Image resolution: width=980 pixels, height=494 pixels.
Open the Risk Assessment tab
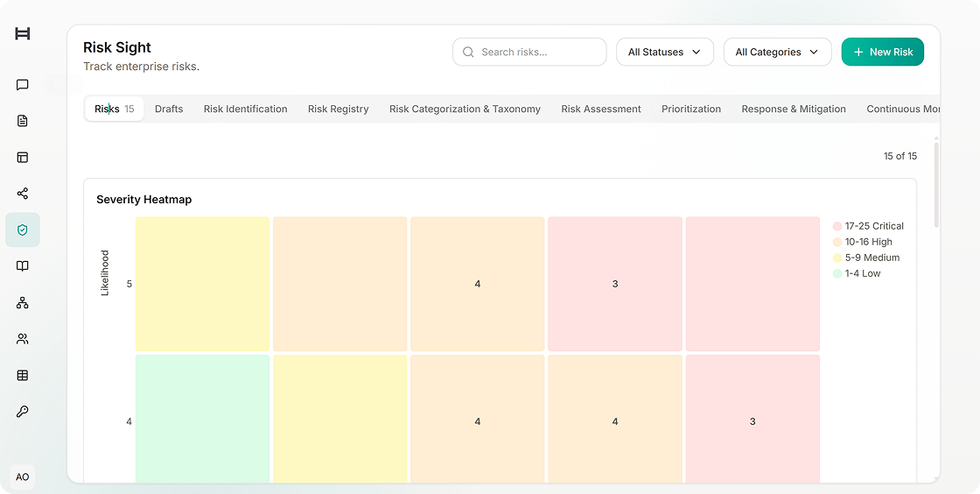coord(600,109)
